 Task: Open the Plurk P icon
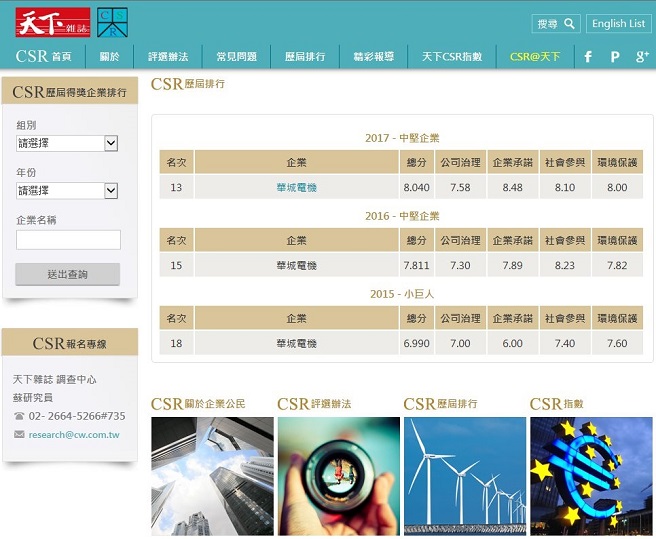pos(615,56)
